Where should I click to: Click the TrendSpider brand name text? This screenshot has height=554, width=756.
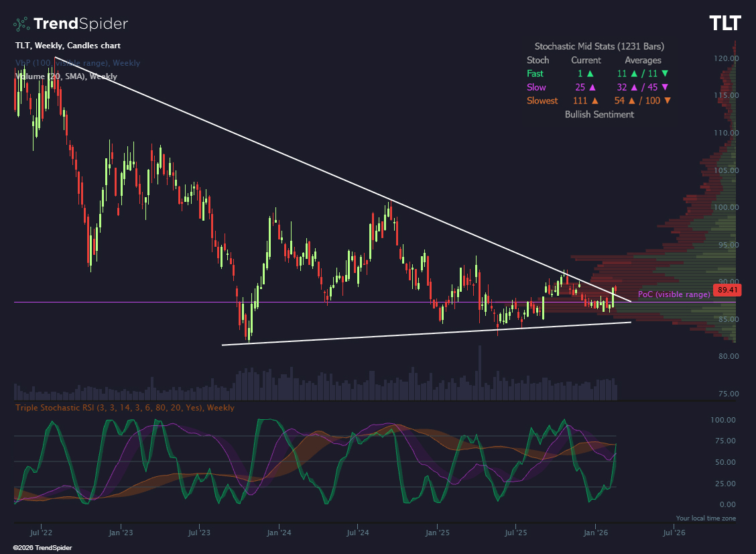tap(80, 23)
